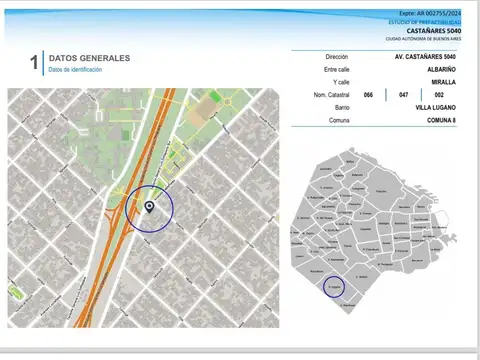Select the 'Datos de identificación' subtitle
480x360 pixels.
[x=75, y=69]
